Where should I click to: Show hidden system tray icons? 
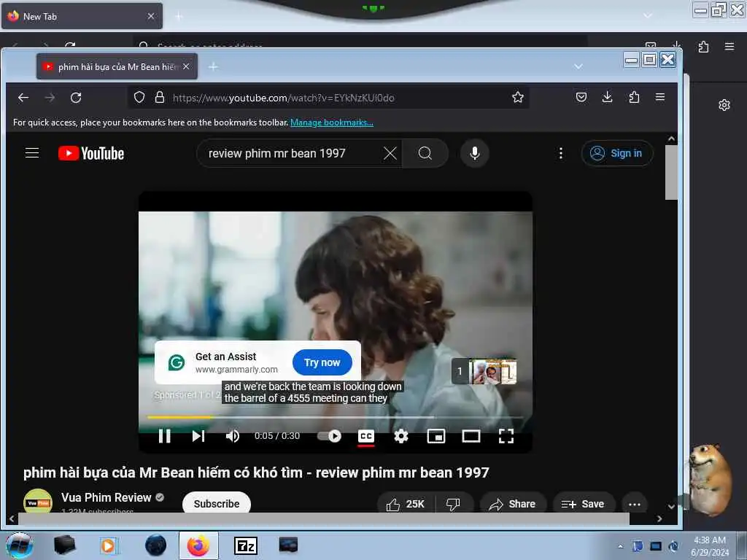click(x=620, y=546)
